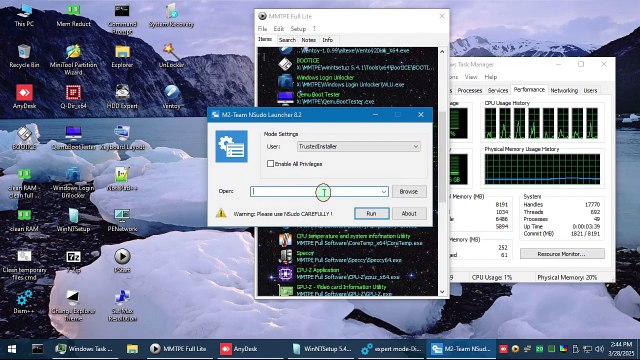Launch 7-Zip desktop shortcut
Viewport: 640px width, 360px height.
pyautogui.click(x=73, y=261)
